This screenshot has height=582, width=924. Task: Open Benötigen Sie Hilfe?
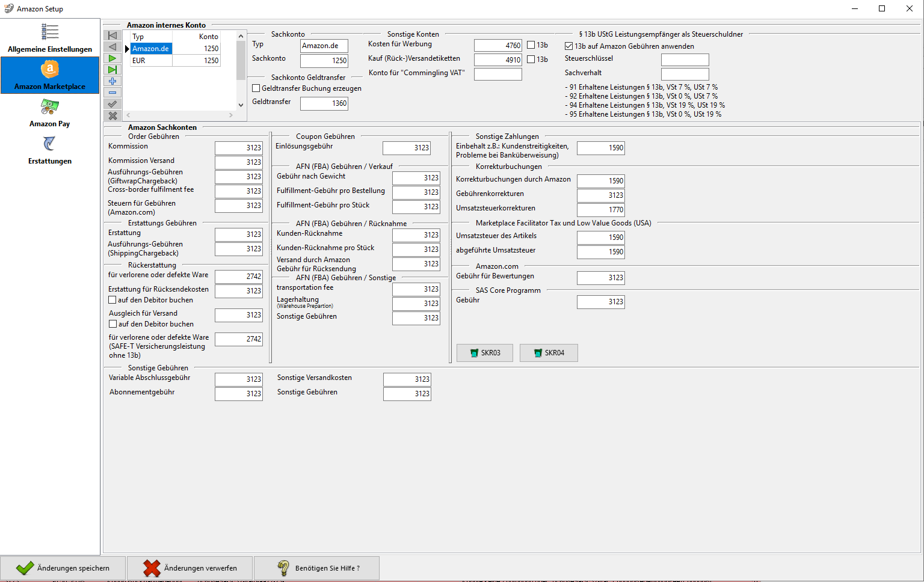[x=317, y=568]
